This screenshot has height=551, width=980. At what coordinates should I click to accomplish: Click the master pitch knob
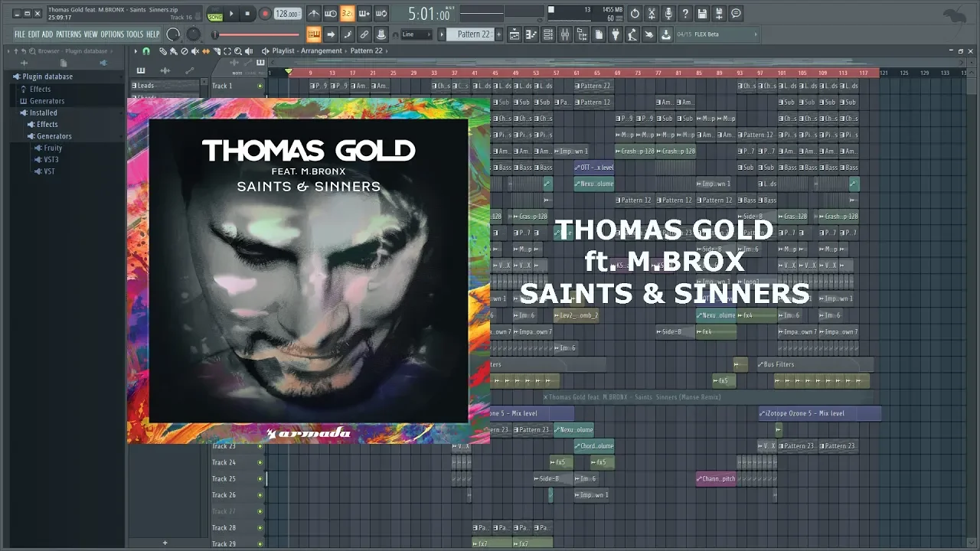194,34
